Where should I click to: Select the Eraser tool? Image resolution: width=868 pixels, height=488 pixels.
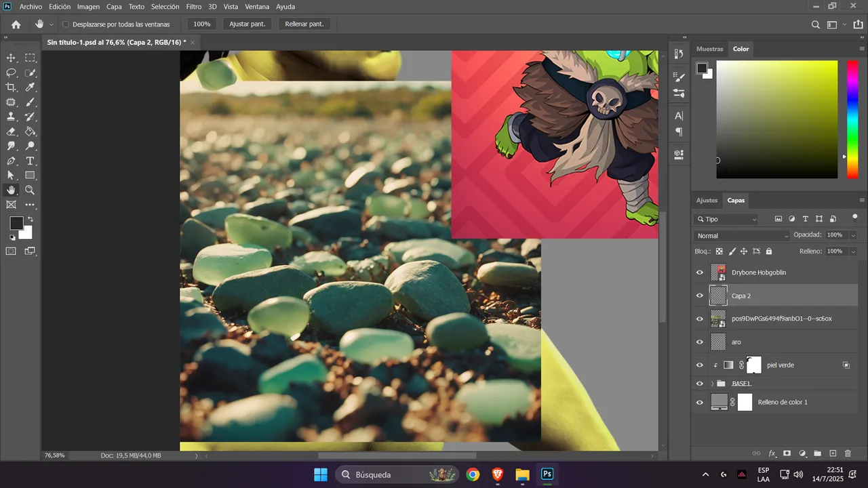point(11,131)
